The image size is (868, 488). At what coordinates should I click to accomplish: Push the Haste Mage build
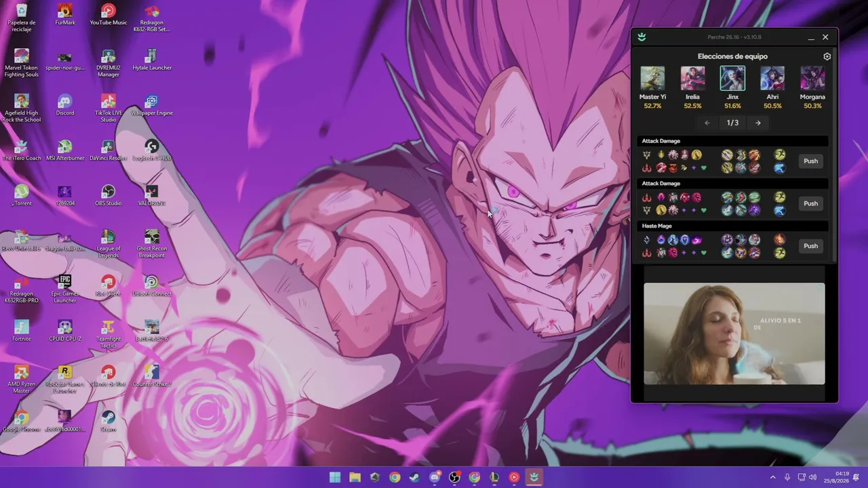coord(810,246)
